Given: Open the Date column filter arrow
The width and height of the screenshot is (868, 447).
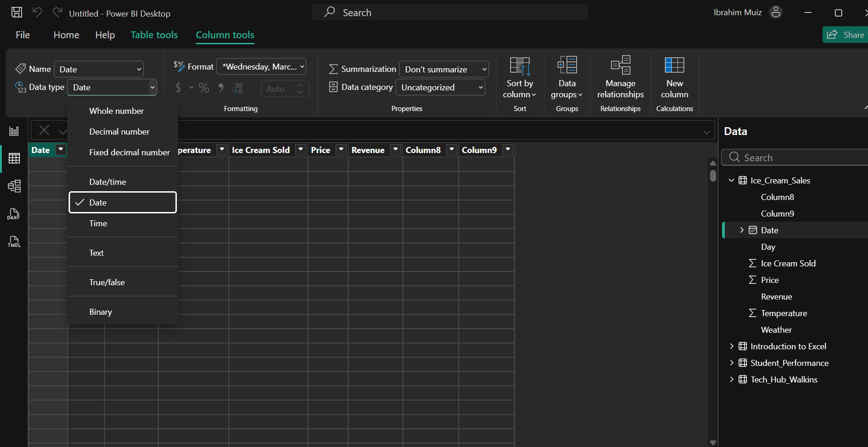Looking at the screenshot, I should [x=61, y=149].
